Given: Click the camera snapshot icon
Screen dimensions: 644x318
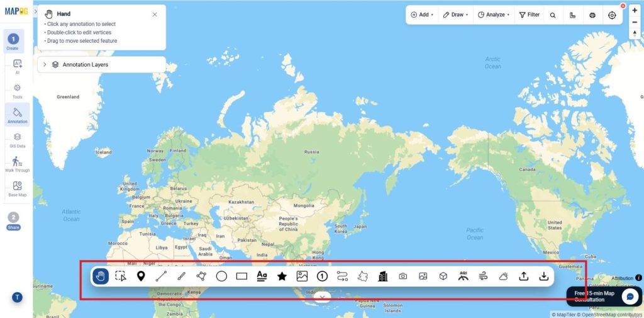Looking at the screenshot, I should [x=403, y=276].
